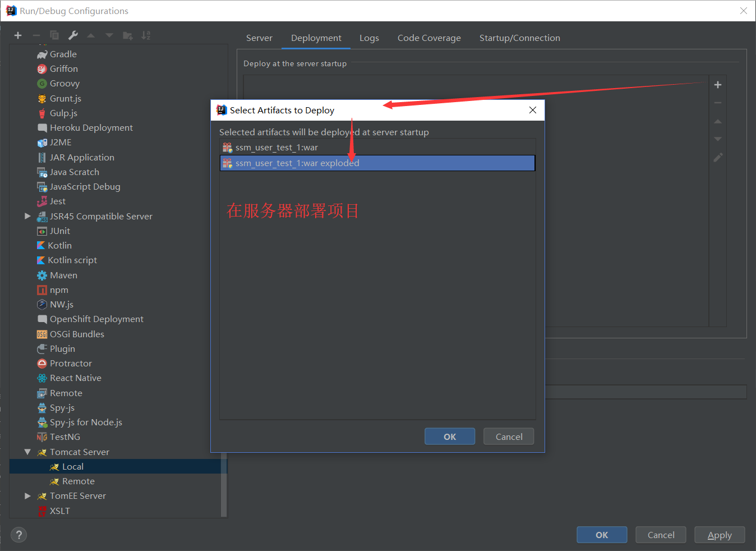
Task: Switch to the Server tab
Action: tap(259, 38)
